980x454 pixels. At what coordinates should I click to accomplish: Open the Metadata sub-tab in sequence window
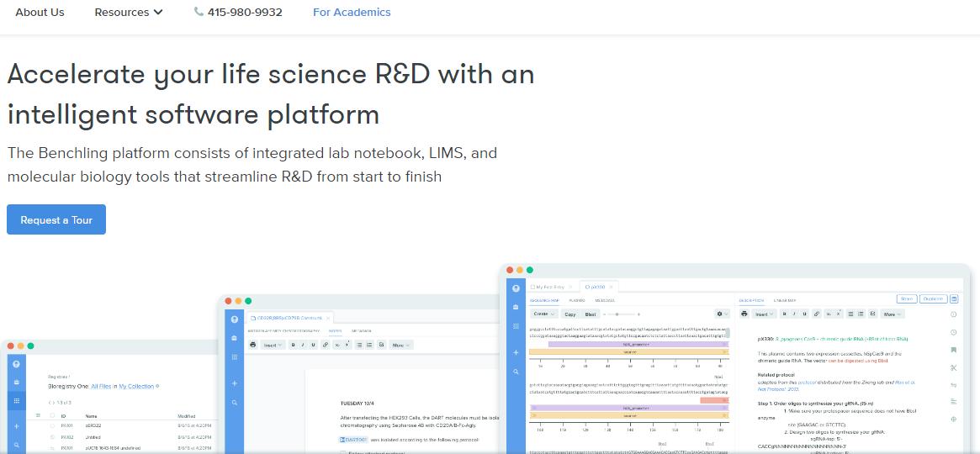(x=604, y=300)
